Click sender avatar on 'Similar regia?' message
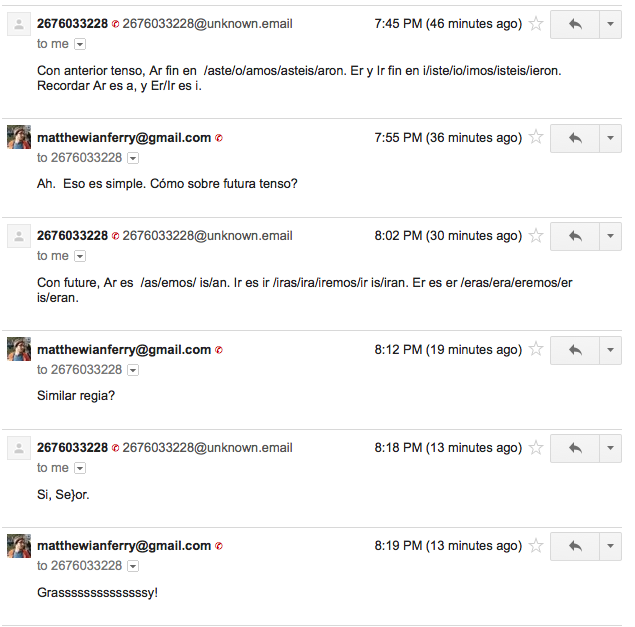Screen dimensions: 635x627 click(x=19, y=350)
